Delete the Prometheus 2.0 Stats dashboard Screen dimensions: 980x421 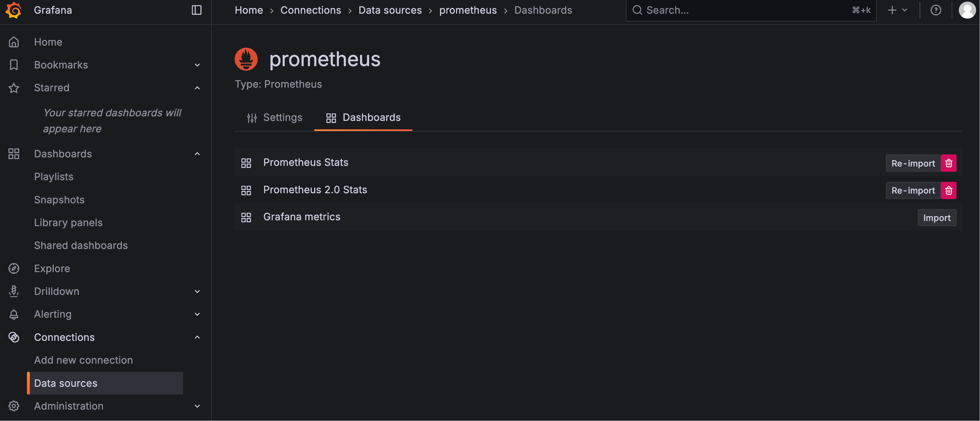(948, 190)
